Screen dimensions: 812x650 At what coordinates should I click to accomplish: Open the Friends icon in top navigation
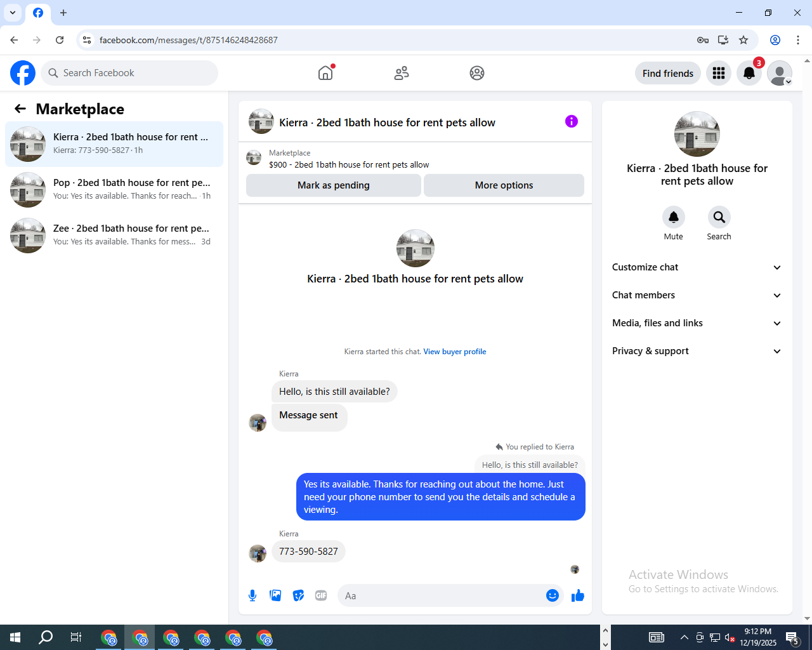click(x=402, y=73)
